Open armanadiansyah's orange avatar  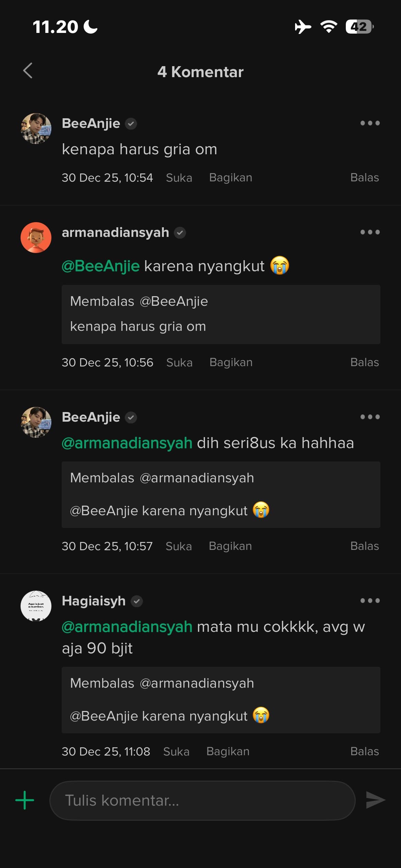point(36,238)
